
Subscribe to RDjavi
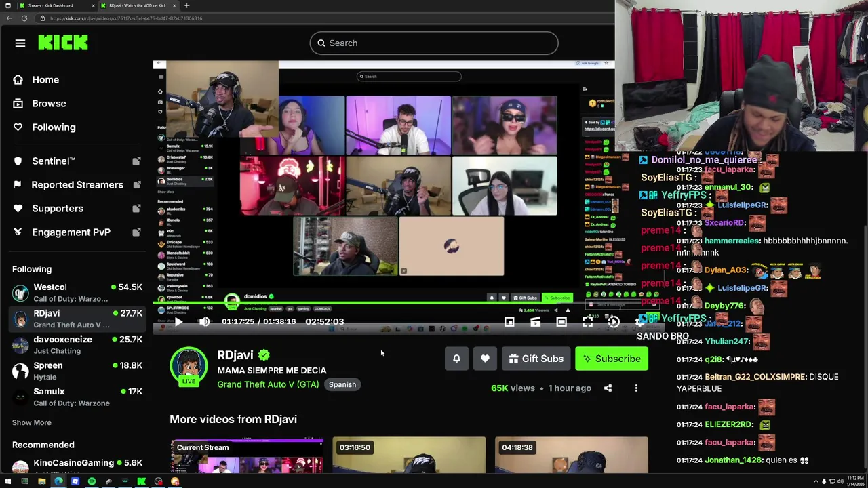point(612,359)
